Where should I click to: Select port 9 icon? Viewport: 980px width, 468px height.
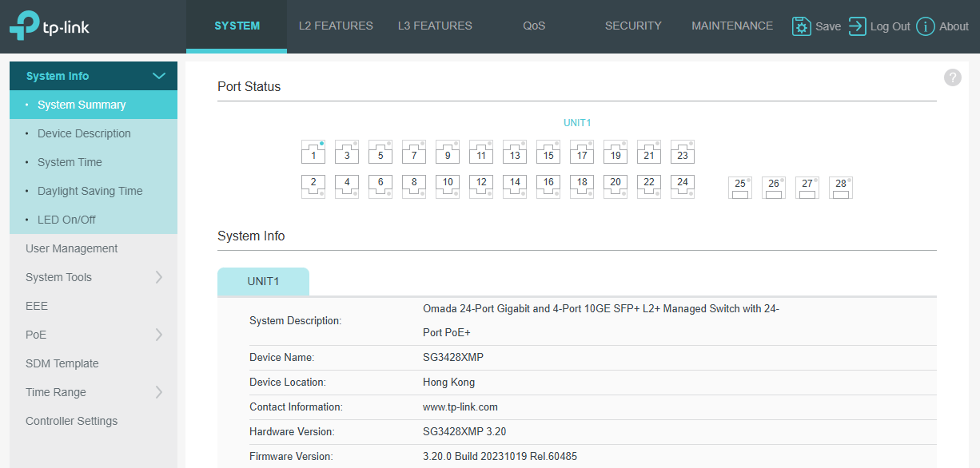(x=448, y=152)
